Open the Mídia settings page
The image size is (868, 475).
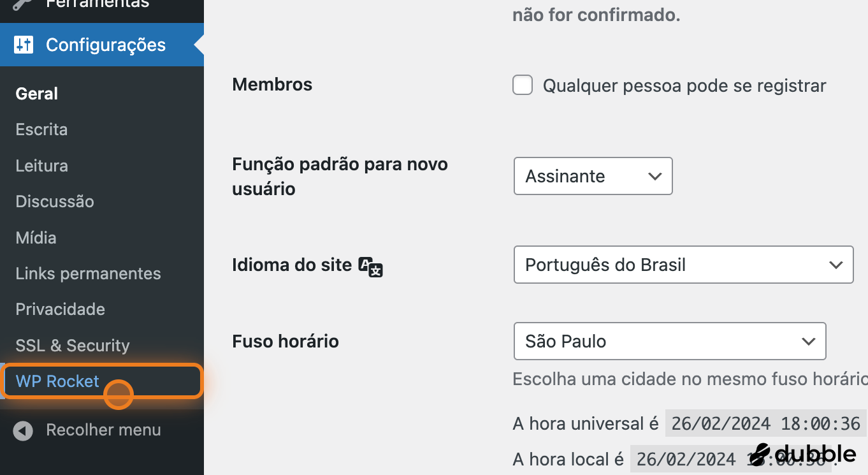click(x=36, y=238)
